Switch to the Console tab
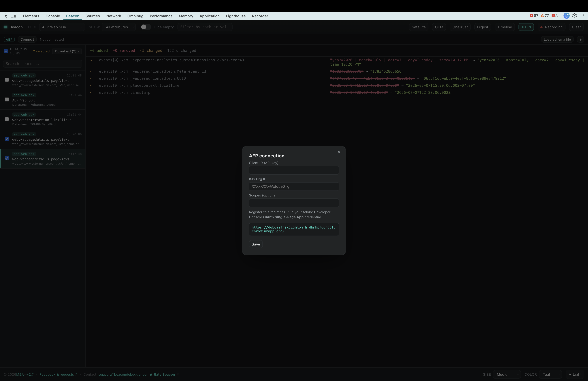 pyautogui.click(x=53, y=16)
